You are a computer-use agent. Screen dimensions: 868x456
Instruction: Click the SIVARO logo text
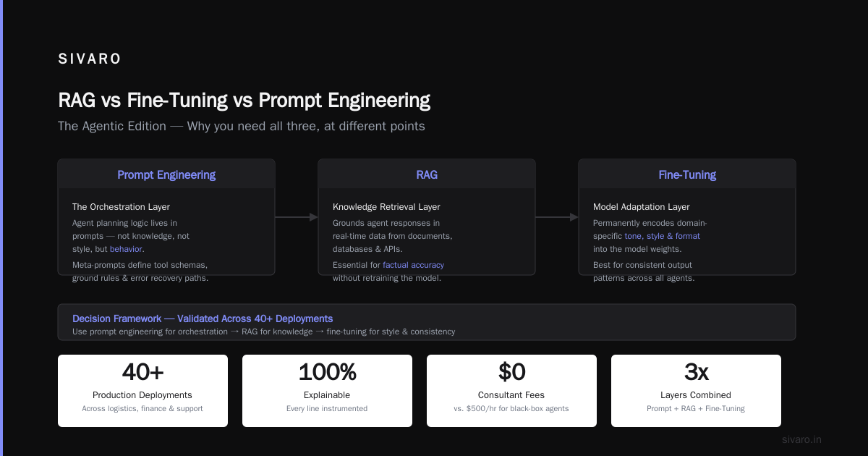90,59
